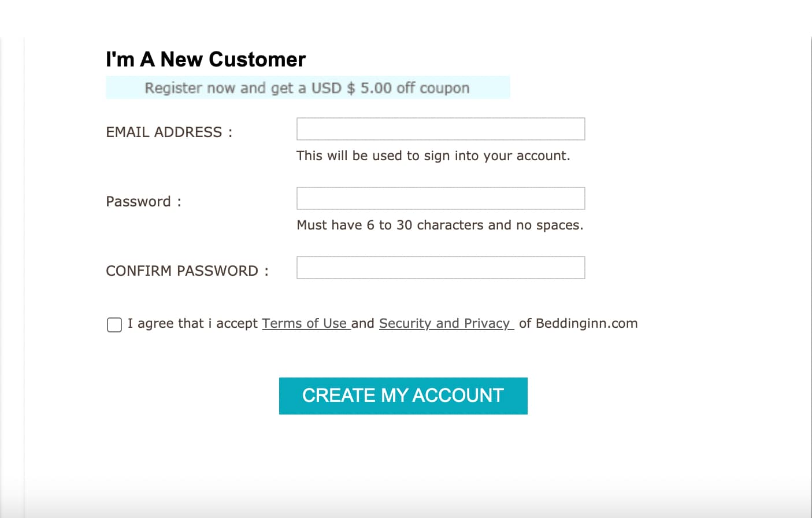Image resolution: width=812 pixels, height=518 pixels.
Task: Open the Terms of Use link
Action: [306, 323]
